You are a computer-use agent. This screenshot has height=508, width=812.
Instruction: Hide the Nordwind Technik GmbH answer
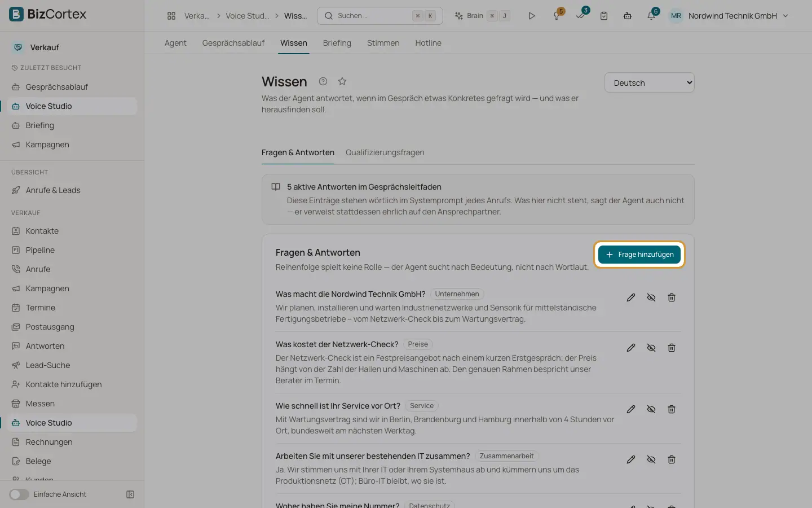click(651, 297)
